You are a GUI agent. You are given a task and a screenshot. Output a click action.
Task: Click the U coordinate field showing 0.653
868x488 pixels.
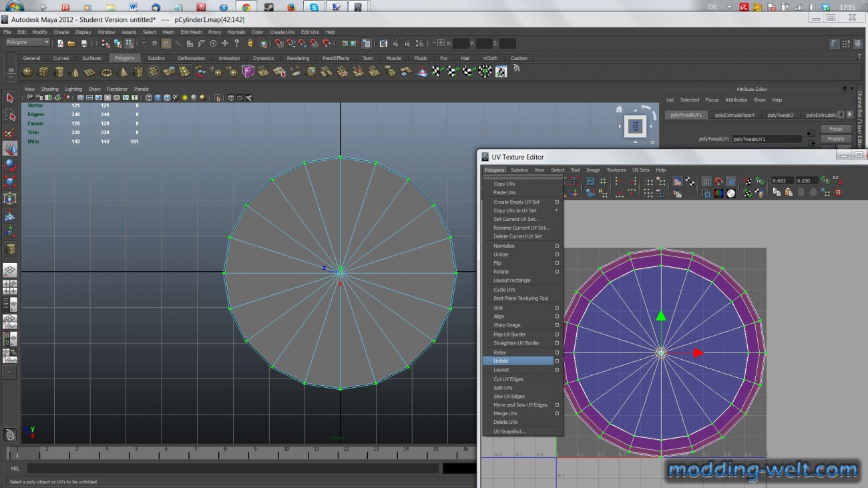point(782,181)
